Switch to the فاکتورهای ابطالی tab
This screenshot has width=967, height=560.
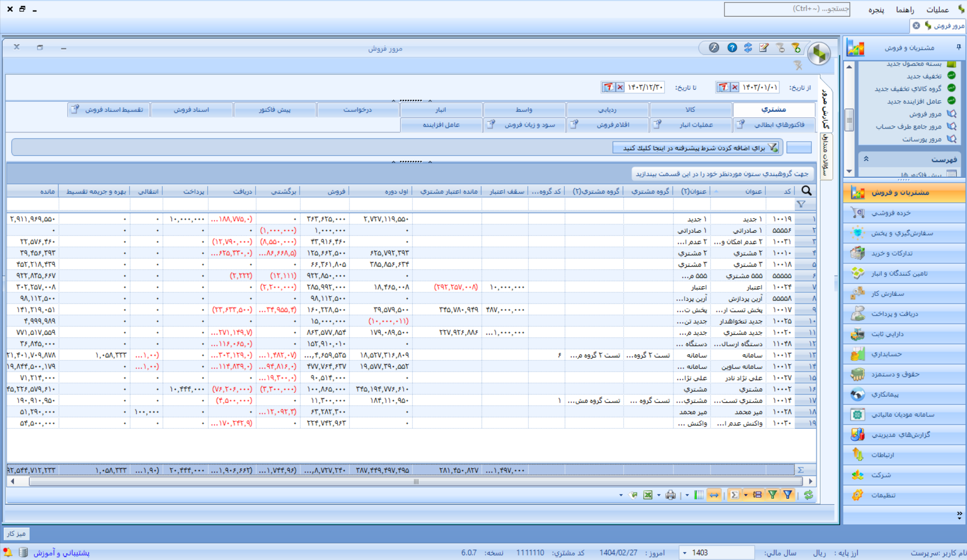coord(773,125)
